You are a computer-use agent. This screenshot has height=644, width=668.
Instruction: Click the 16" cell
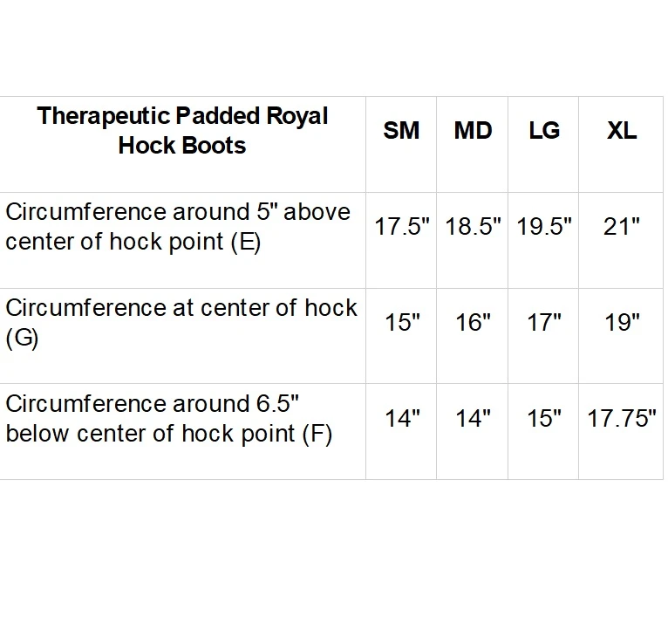tap(473, 323)
